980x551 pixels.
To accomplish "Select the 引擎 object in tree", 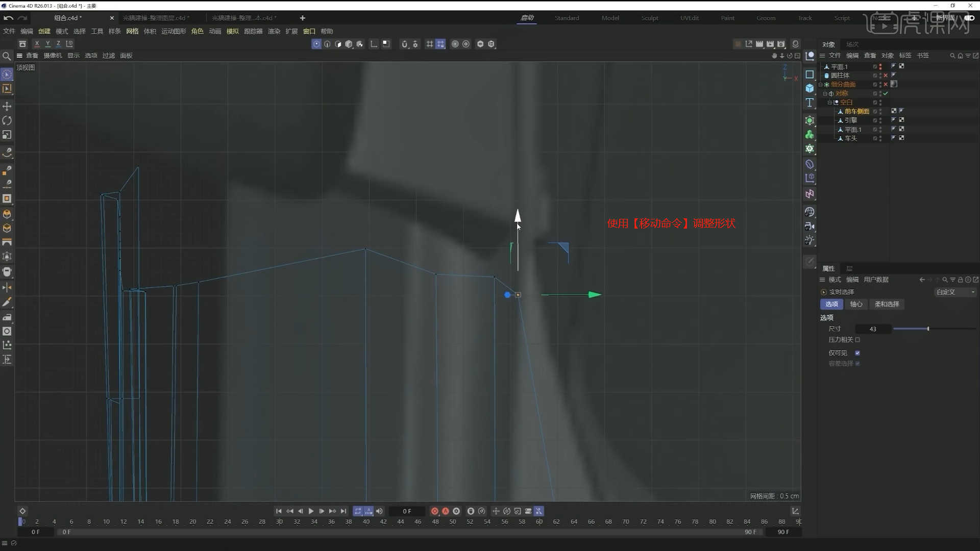I will pyautogui.click(x=851, y=120).
